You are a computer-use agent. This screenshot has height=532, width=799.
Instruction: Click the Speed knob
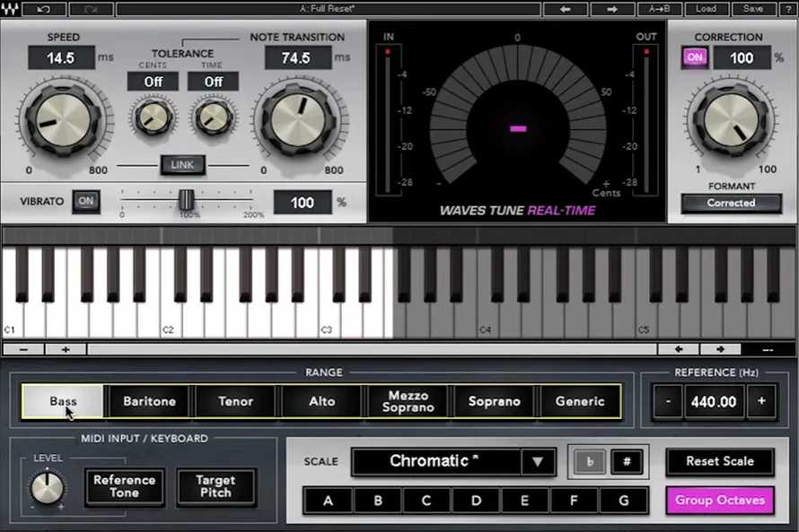[x=63, y=120]
